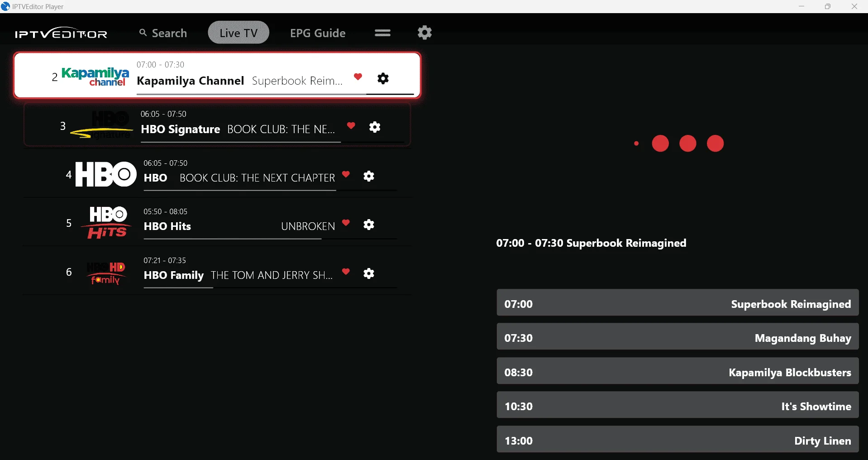This screenshot has height=460, width=868.
Task: Toggle favorite heart for HBO Hits
Action: pyautogui.click(x=346, y=223)
